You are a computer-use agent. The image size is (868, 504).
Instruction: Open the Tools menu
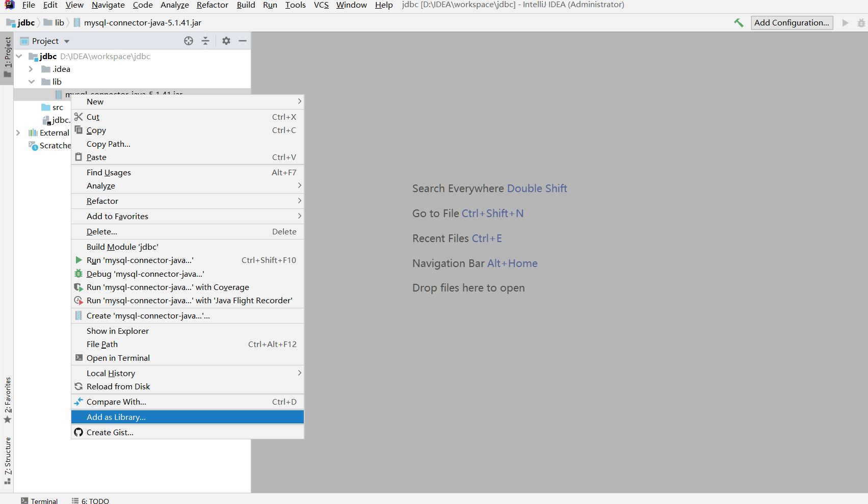(x=296, y=5)
